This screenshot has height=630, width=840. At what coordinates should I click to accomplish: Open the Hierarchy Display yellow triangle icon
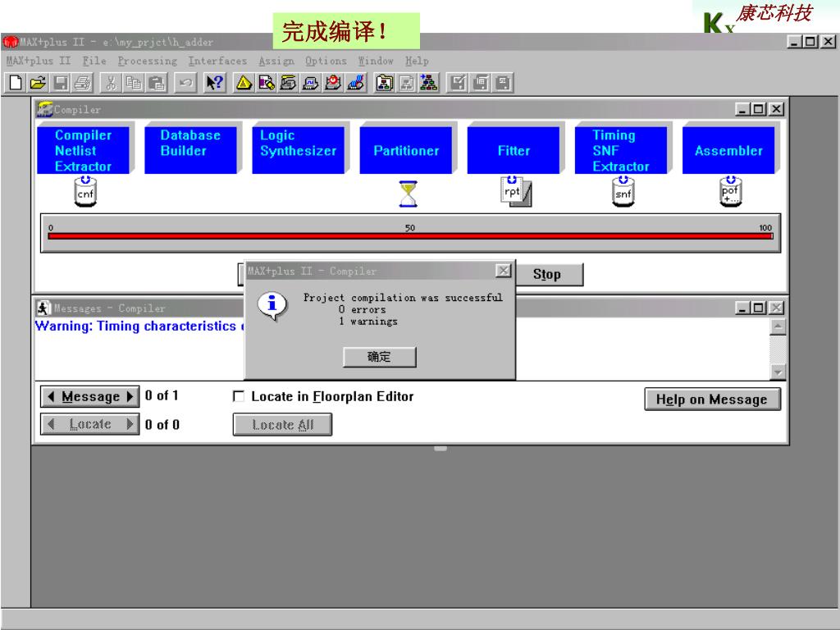(x=244, y=83)
